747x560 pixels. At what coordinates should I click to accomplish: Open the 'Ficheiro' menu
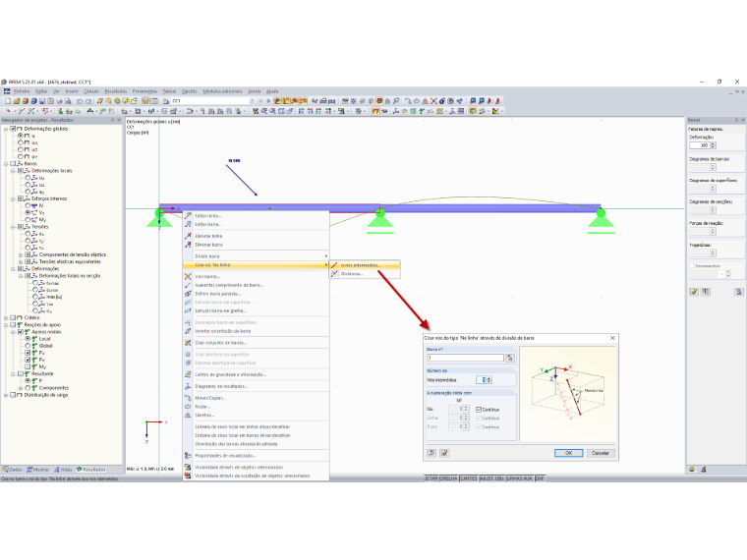click(x=22, y=91)
